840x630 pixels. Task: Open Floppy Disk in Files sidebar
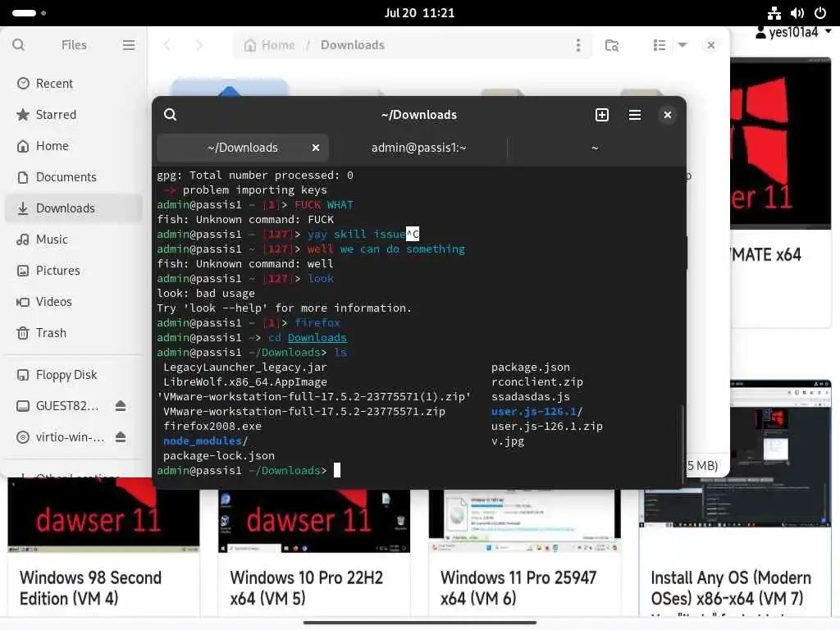(74, 374)
